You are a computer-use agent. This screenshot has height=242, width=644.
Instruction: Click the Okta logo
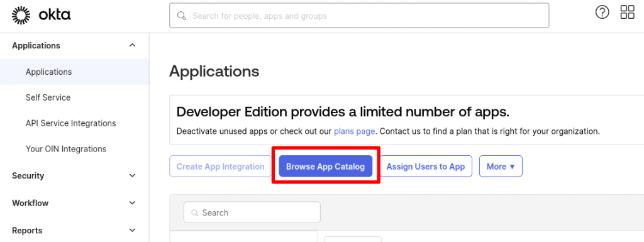click(x=41, y=15)
